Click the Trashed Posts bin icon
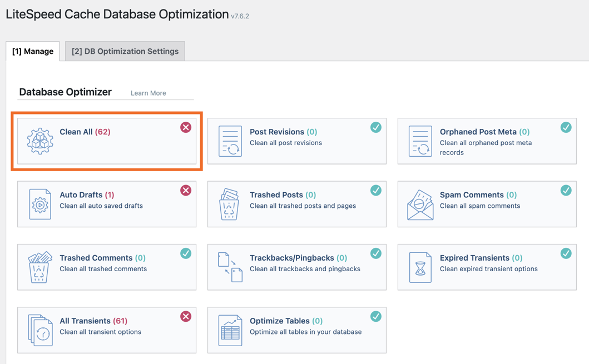Screen dimensions: 589x364 (230, 204)
